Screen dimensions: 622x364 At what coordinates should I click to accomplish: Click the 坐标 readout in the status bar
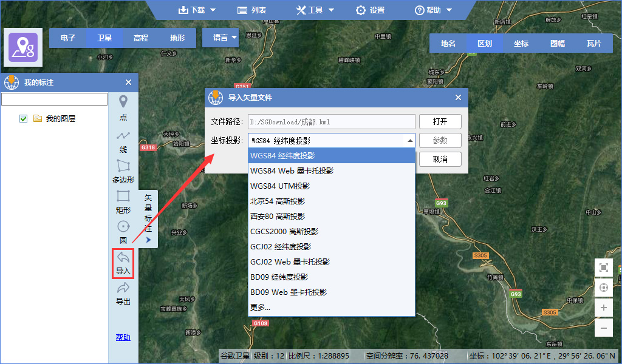point(542,356)
